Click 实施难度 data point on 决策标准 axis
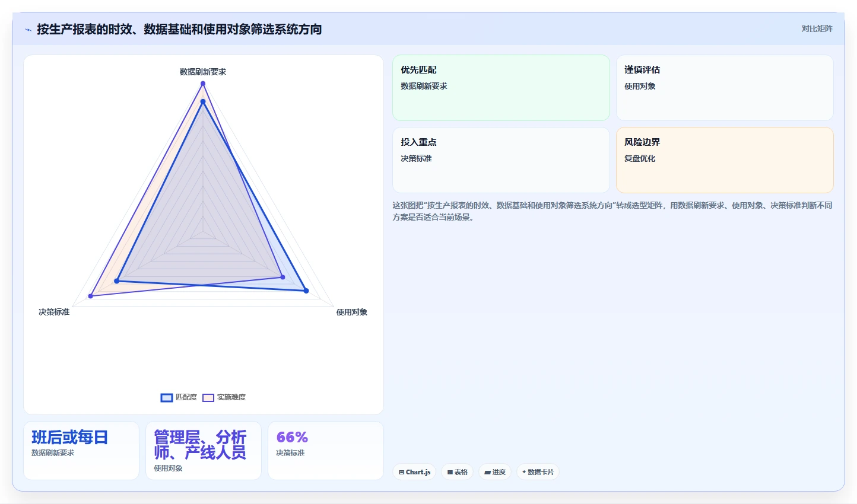This screenshot has width=857, height=504. pos(91,295)
